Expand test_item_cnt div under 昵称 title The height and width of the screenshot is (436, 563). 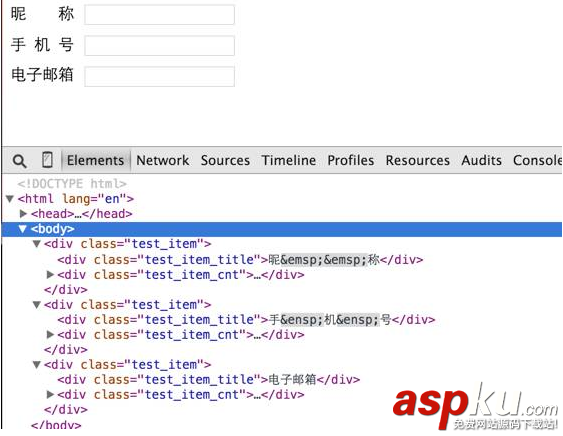[50, 275]
